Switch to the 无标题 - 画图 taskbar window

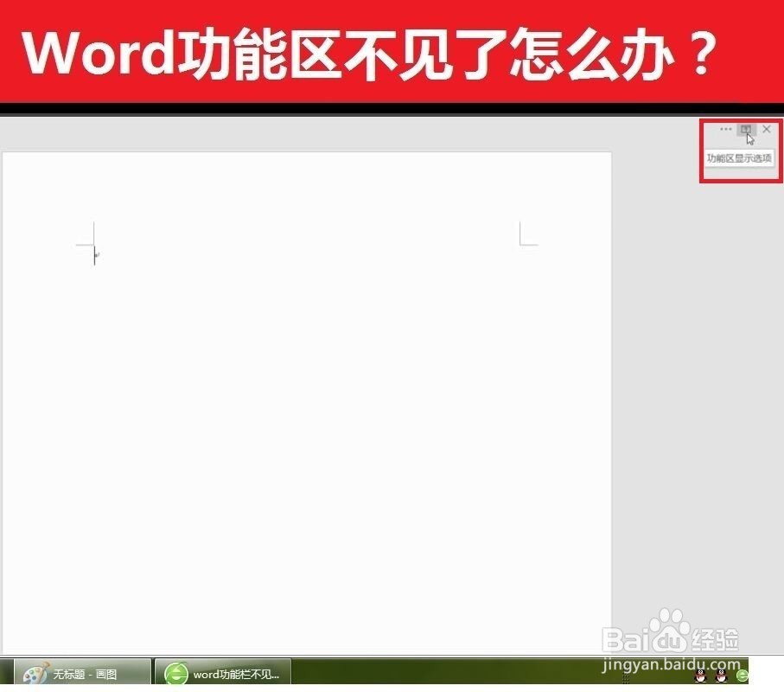click(x=82, y=672)
